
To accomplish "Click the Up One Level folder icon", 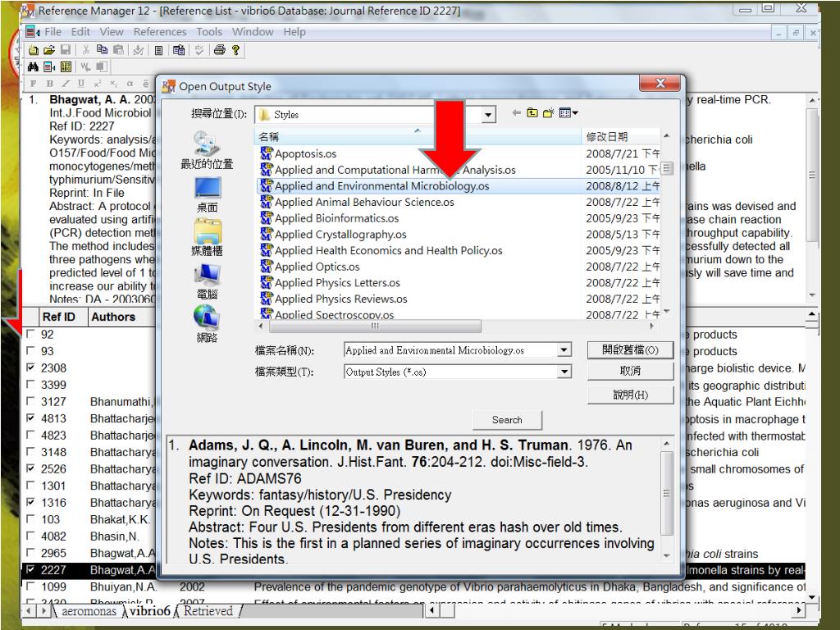I will 532,113.
